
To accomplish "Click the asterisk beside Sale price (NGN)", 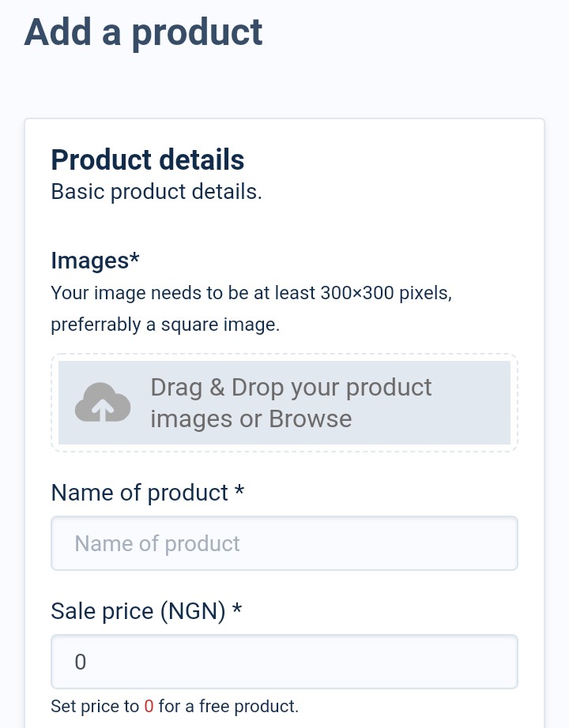I will coord(237,608).
